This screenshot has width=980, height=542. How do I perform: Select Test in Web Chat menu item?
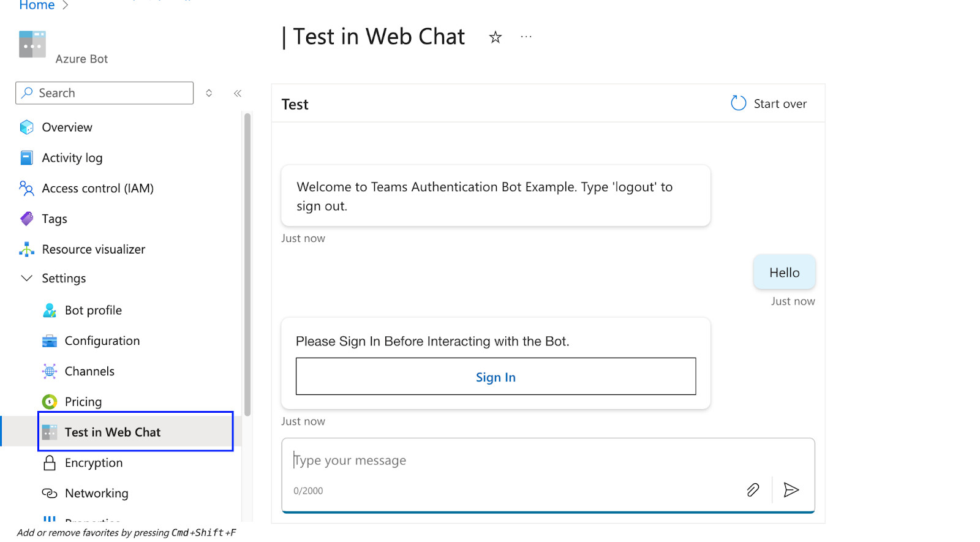113,432
